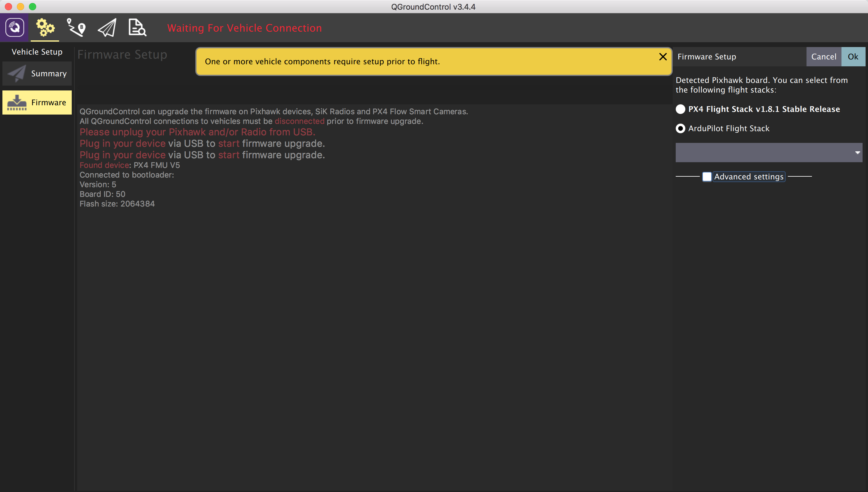Image resolution: width=868 pixels, height=492 pixels.
Task: Select the ArduPilot Flight Stack radio button
Action: (x=680, y=128)
